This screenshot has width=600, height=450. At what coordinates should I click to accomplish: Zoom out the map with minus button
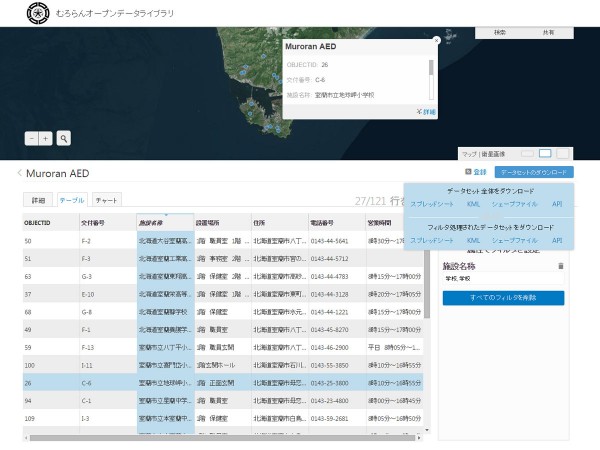32,139
